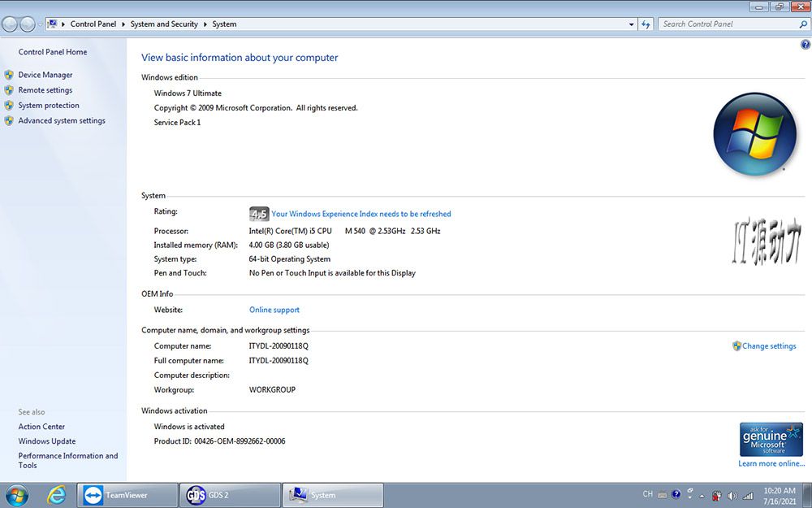Click the Forward navigation arrow button
This screenshot has height=508, width=812.
pyautogui.click(x=27, y=24)
